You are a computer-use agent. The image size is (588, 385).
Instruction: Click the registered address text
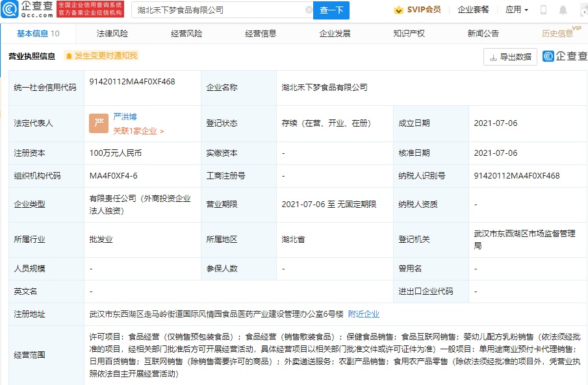[216, 314]
